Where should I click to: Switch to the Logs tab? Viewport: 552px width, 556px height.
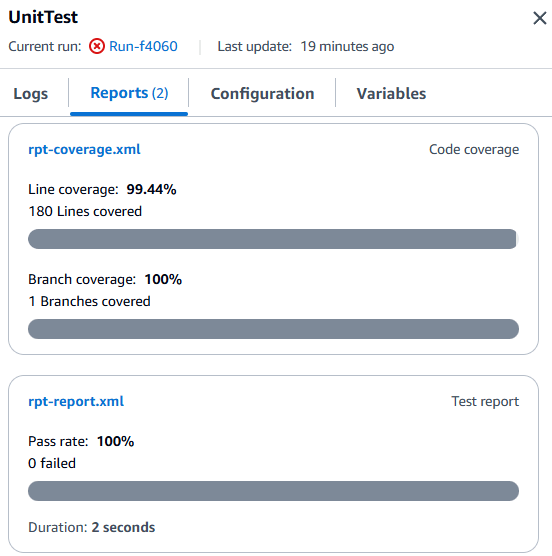click(30, 94)
